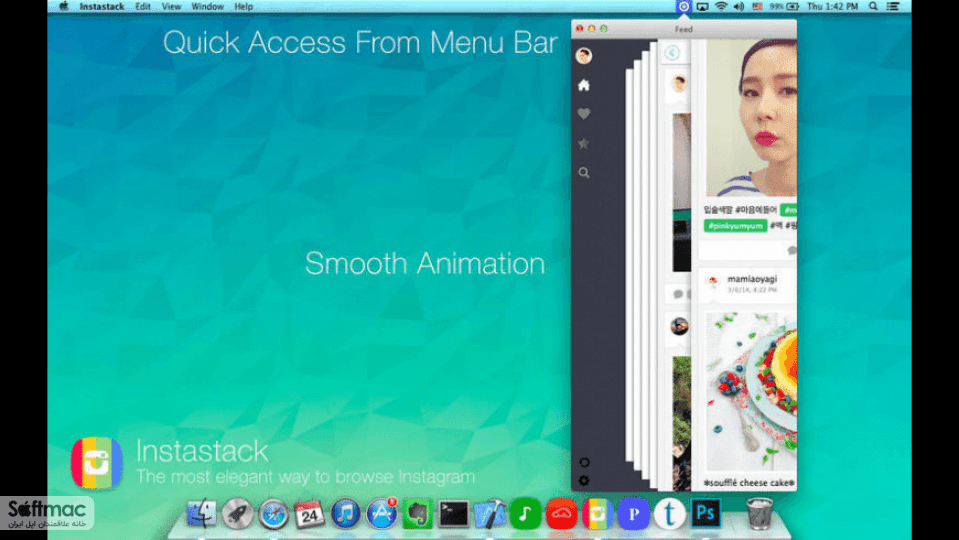The width and height of the screenshot is (959, 540).
Task: Click the US flag input source icon
Action: click(757, 6)
